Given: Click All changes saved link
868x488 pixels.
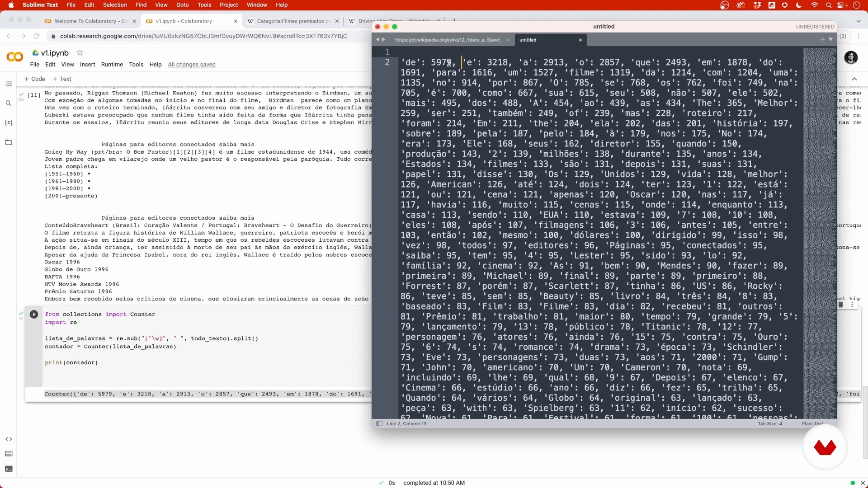Looking at the screenshot, I should 192,65.
